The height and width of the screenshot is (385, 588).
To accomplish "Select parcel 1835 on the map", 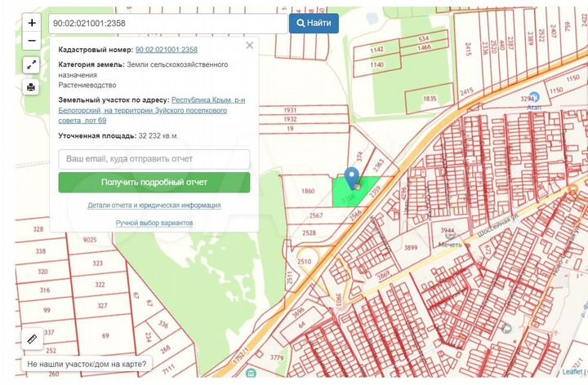I will tap(430, 99).
